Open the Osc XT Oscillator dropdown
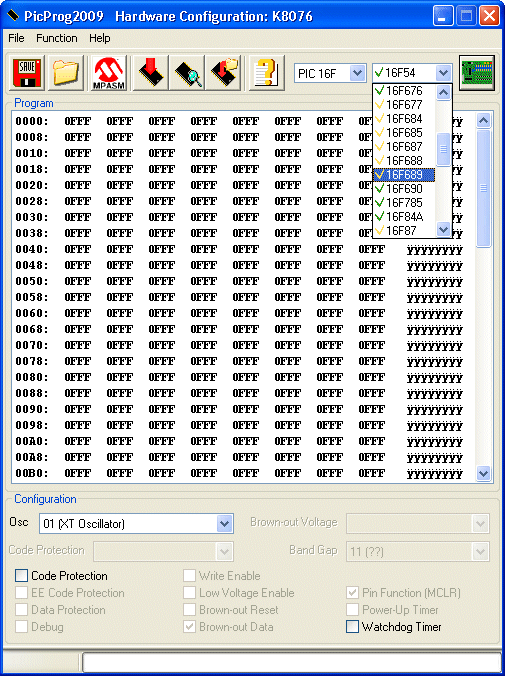505x676 pixels. [224, 524]
